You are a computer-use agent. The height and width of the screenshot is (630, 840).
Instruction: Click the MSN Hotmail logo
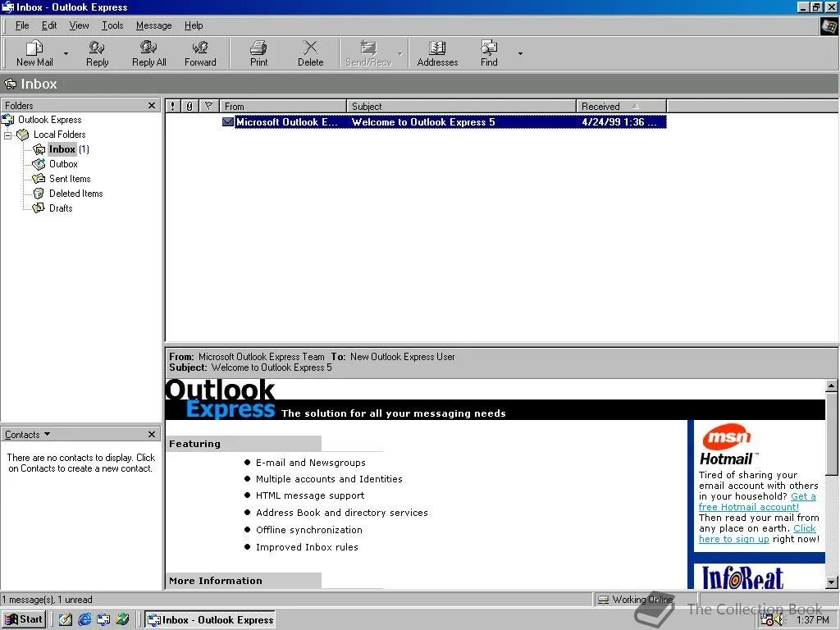point(728,445)
